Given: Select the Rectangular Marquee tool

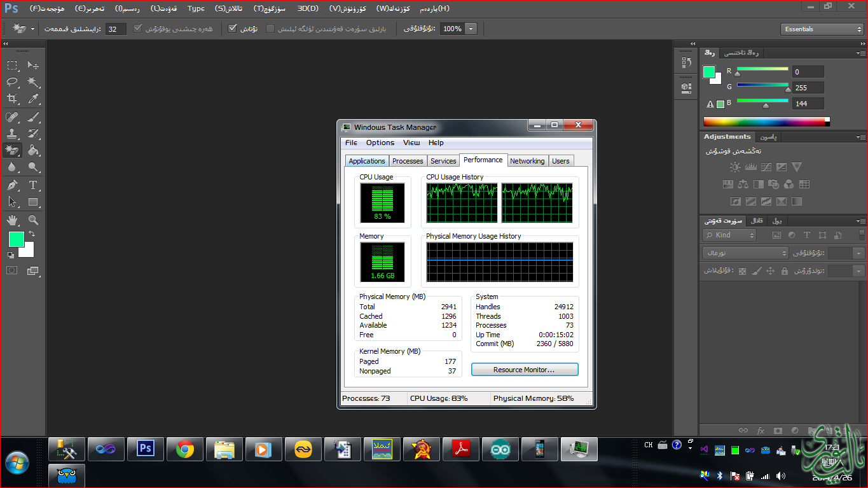Looking at the screenshot, I should point(12,65).
